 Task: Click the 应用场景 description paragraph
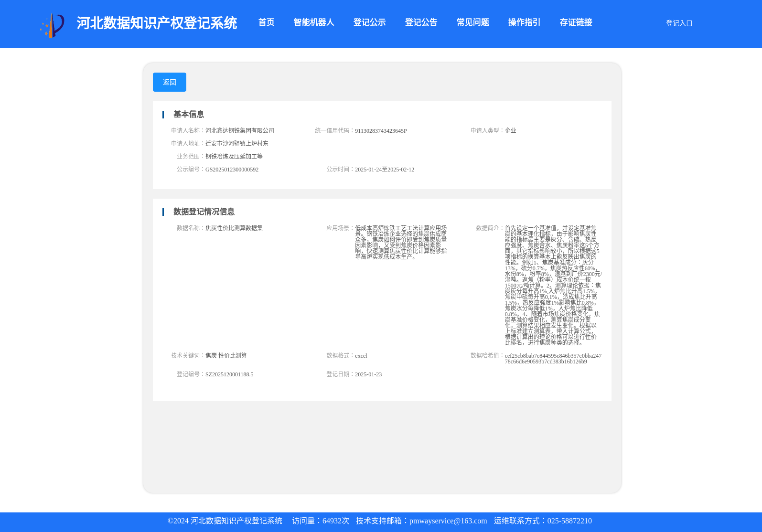(x=401, y=243)
